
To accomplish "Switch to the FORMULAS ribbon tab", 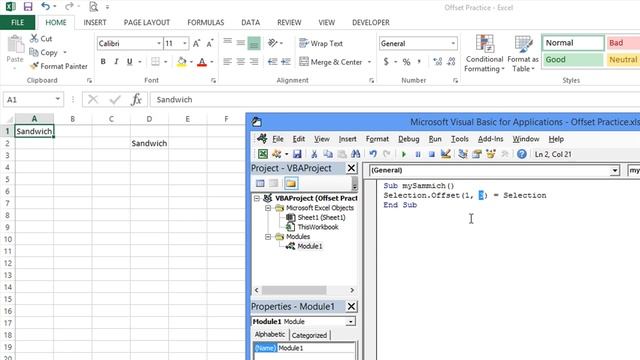I will pos(206,22).
